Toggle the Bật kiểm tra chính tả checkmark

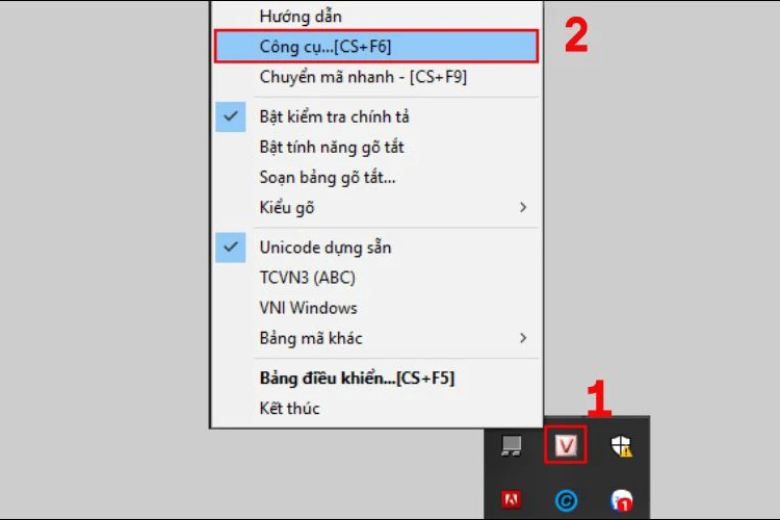click(230, 117)
